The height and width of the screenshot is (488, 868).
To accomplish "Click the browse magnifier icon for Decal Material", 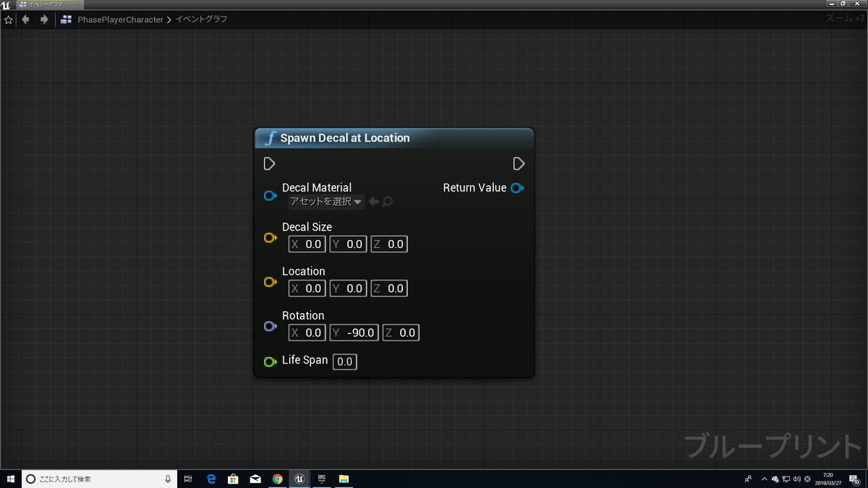I will click(x=387, y=202).
